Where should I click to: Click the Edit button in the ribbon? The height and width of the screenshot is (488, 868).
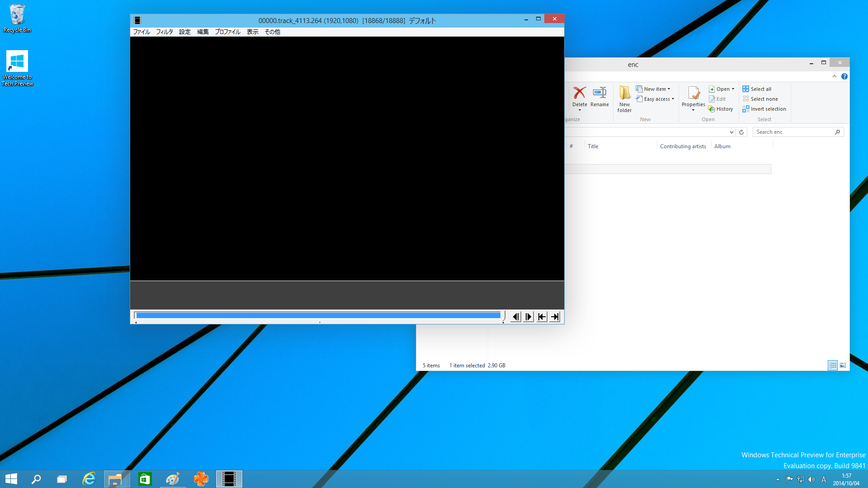coord(717,99)
